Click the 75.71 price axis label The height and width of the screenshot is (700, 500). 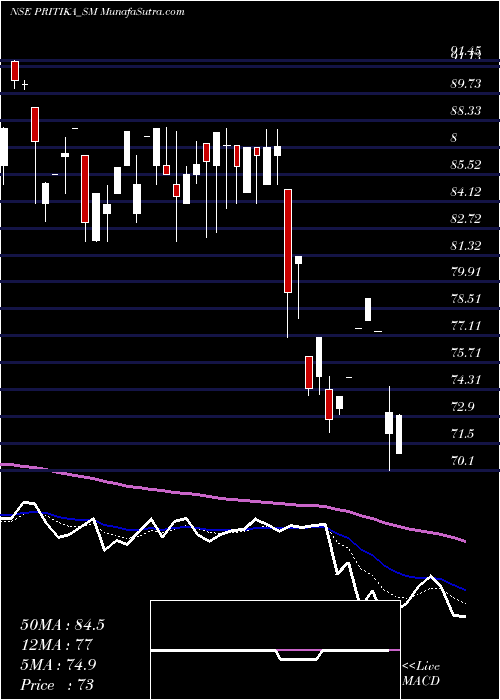click(466, 353)
